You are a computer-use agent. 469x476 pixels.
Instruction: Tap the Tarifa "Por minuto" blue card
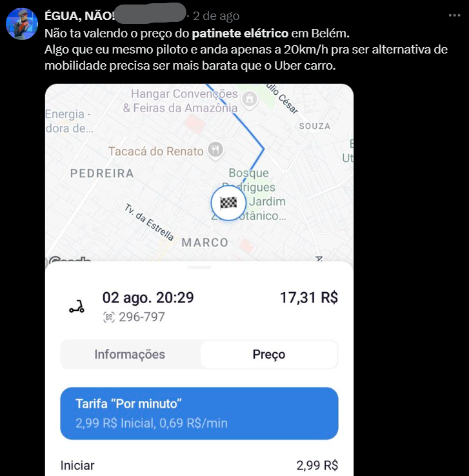click(x=199, y=413)
